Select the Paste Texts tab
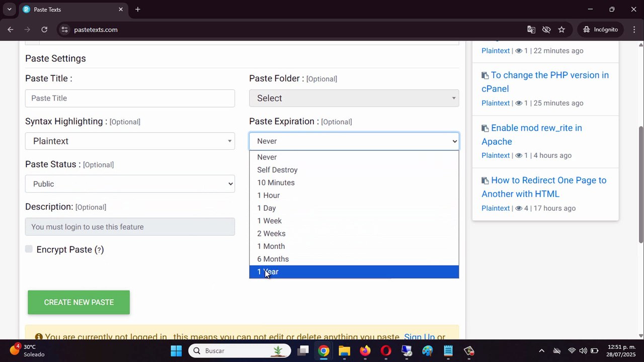This screenshot has height=362, width=644. (x=72, y=10)
